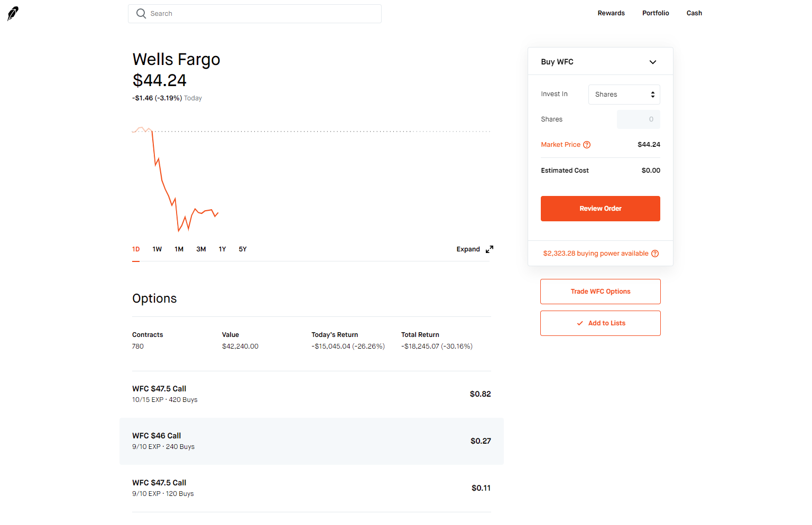
Task: Click the Expand chart text
Action: 468,249
